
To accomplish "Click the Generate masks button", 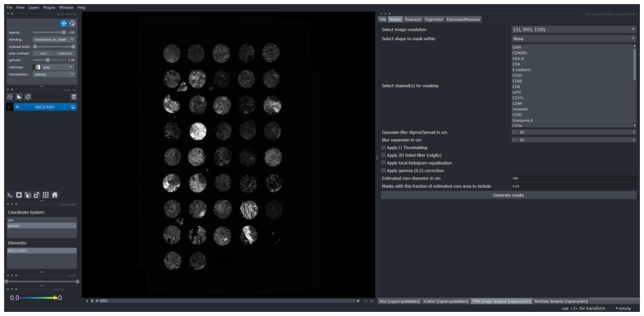I will click(509, 195).
